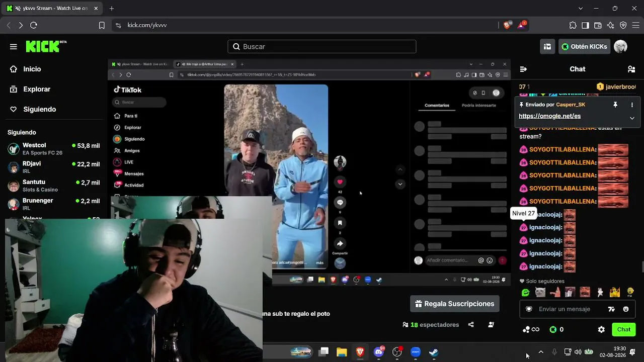644x362 pixels.
Task: Open the Kick treasure chest drops icon
Action: click(x=547, y=47)
